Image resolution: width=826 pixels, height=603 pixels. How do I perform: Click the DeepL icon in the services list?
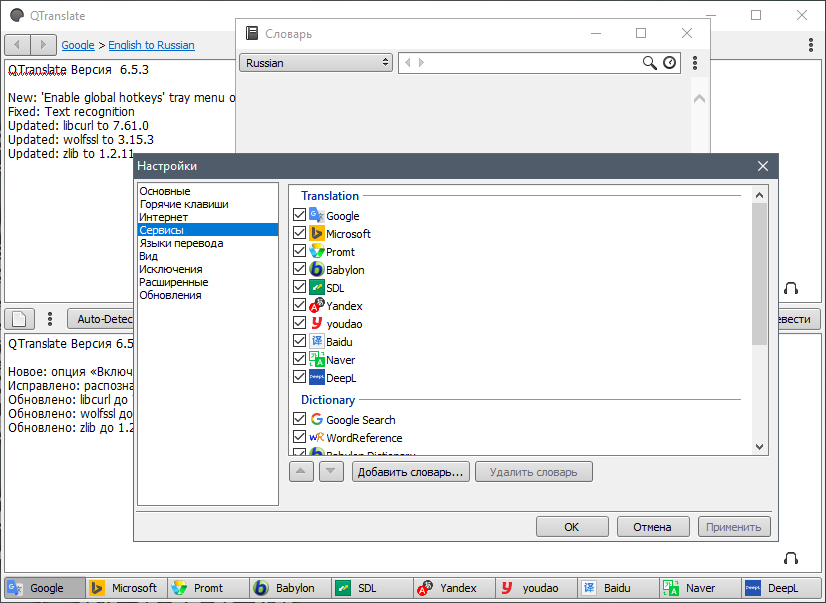pos(317,378)
